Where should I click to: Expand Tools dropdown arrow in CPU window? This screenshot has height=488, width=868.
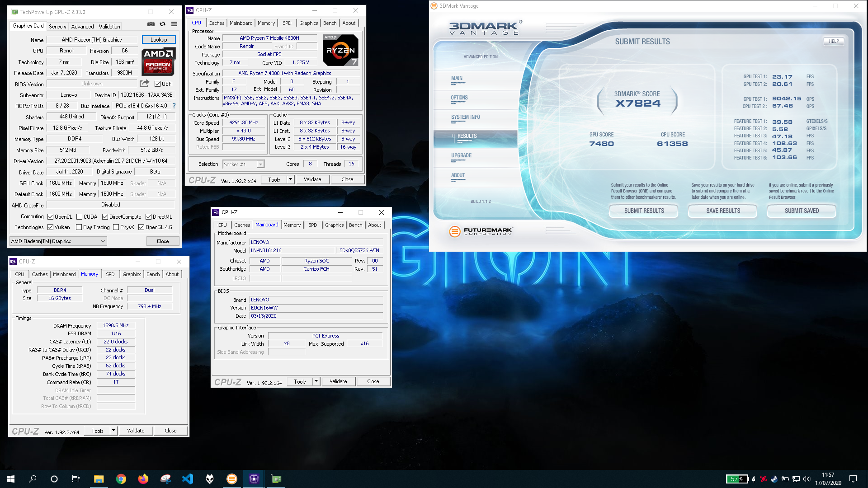(x=290, y=179)
